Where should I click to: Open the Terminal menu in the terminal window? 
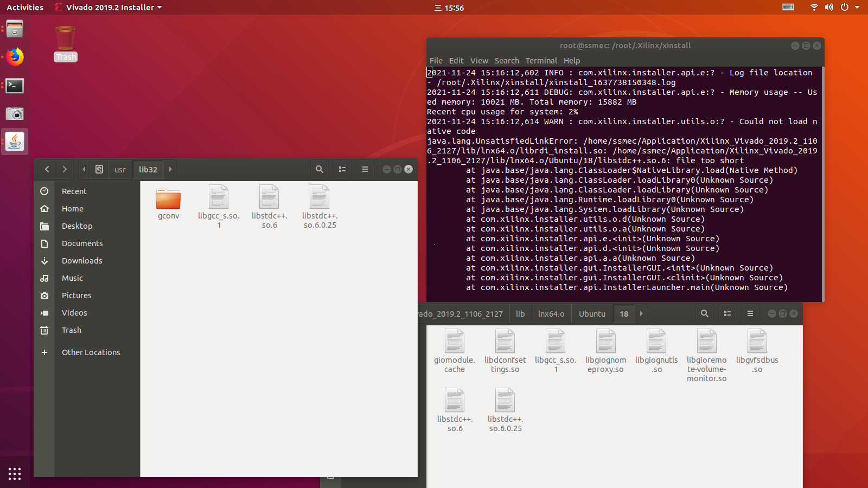tap(541, 60)
